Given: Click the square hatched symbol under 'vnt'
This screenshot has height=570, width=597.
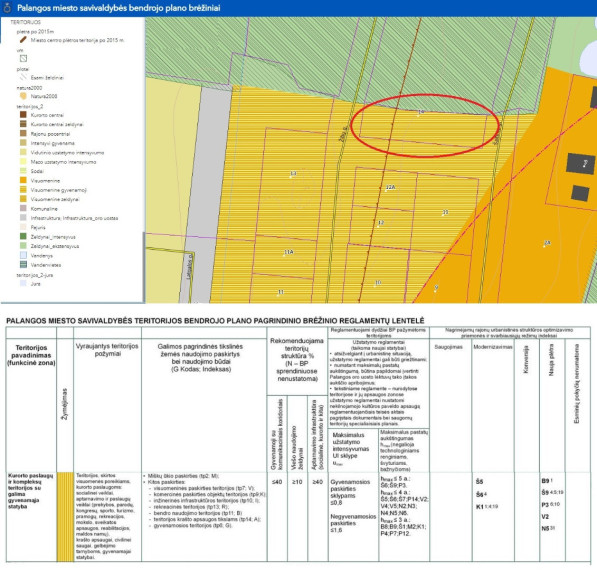Looking at the screenshot, I should tap(23, 59).
